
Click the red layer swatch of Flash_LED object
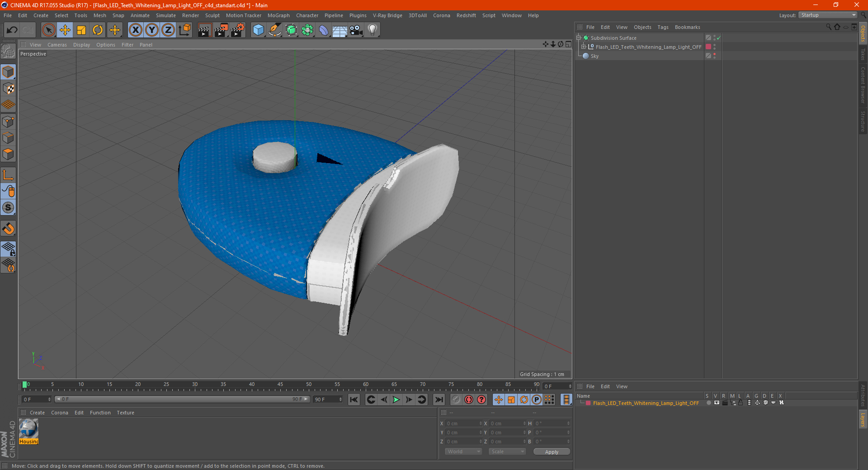708,47
